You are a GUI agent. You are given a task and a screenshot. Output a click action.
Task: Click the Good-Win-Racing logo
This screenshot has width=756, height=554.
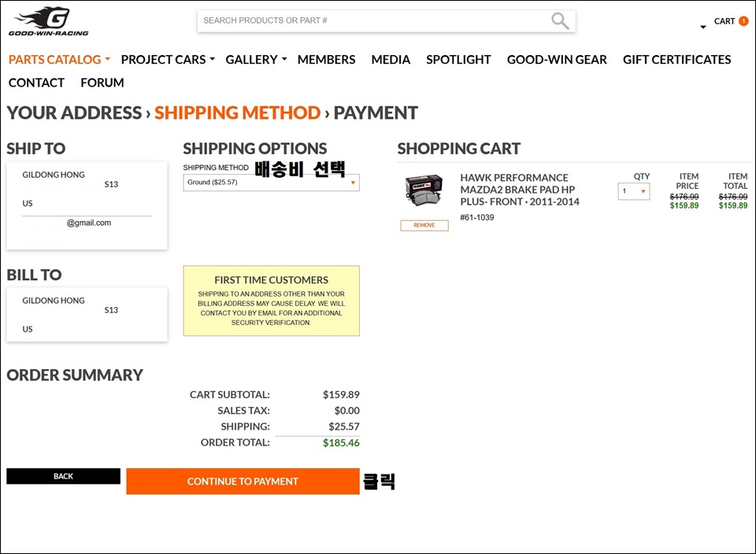48,21
